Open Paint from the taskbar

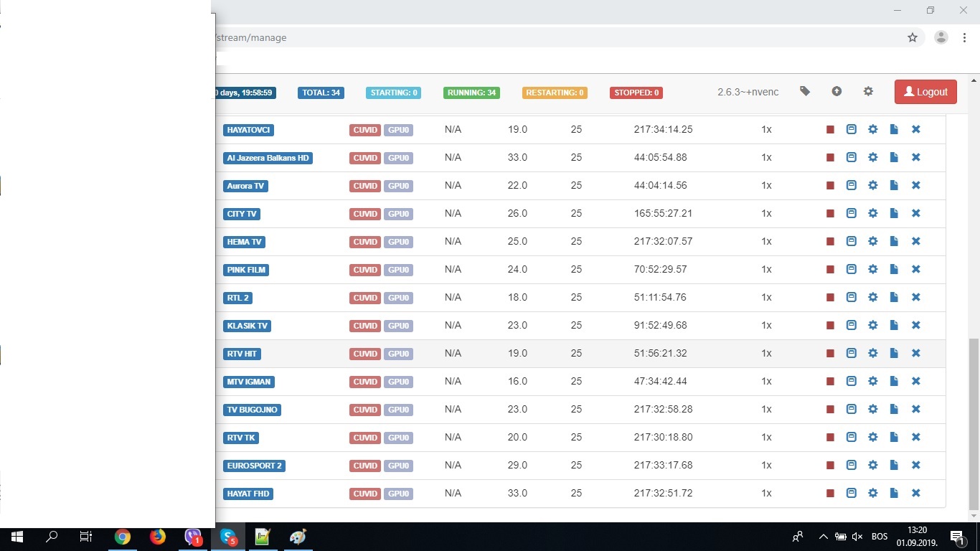point(298,537)
